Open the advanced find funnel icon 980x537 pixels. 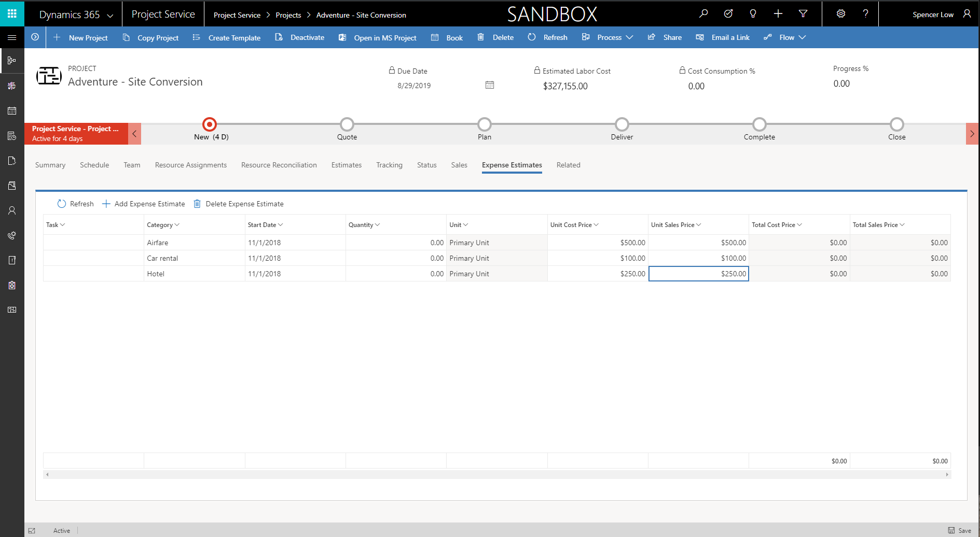(803, 14)
